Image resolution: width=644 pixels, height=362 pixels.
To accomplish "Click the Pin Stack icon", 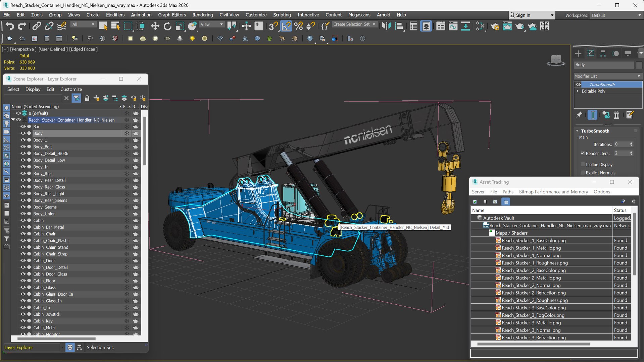I will (x=579, y=115).
